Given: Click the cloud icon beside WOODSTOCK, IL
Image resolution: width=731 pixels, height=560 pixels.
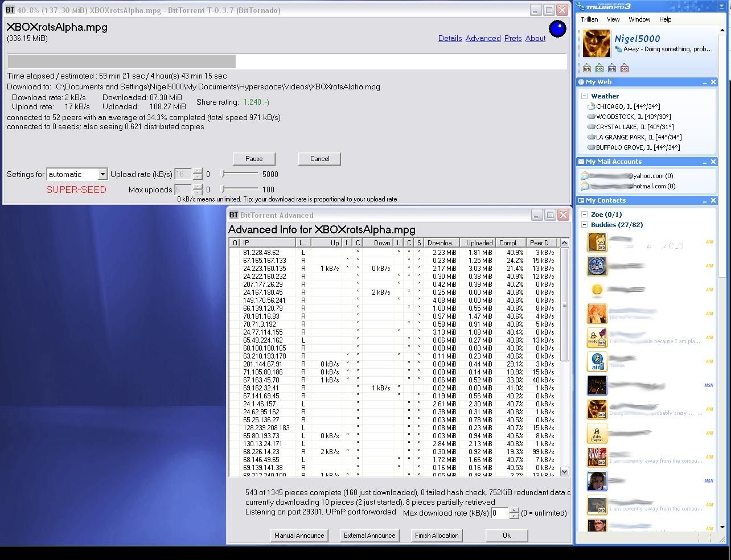Looking at the screenshot, I should [x=592, y=117].
